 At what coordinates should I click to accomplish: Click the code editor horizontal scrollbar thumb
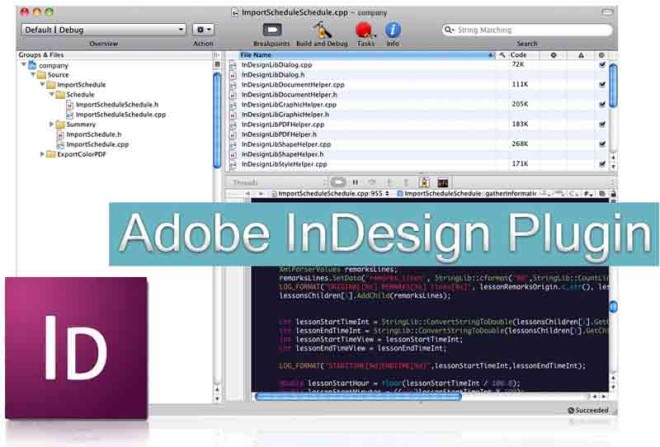coord(358,396)
